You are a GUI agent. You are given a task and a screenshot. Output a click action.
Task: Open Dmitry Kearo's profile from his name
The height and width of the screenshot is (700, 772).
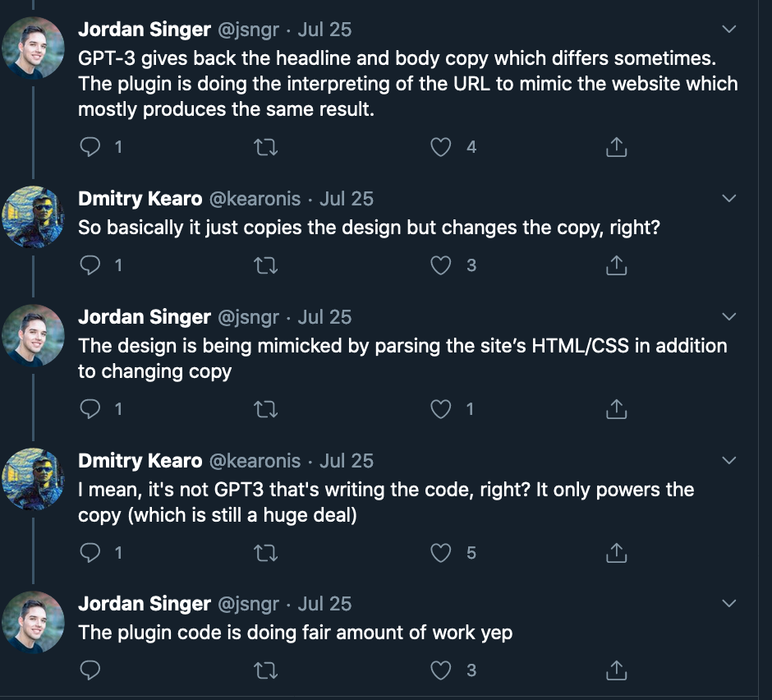[x=140, y=199]
